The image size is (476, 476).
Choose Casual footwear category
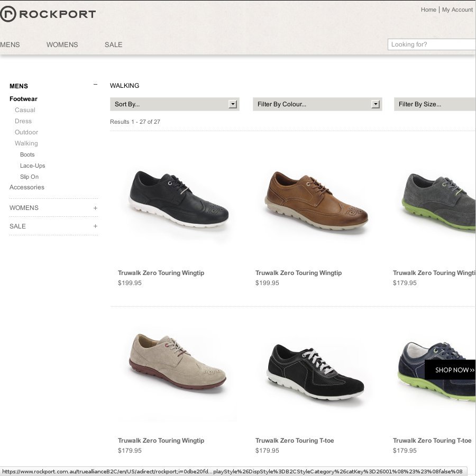(25, 110)
